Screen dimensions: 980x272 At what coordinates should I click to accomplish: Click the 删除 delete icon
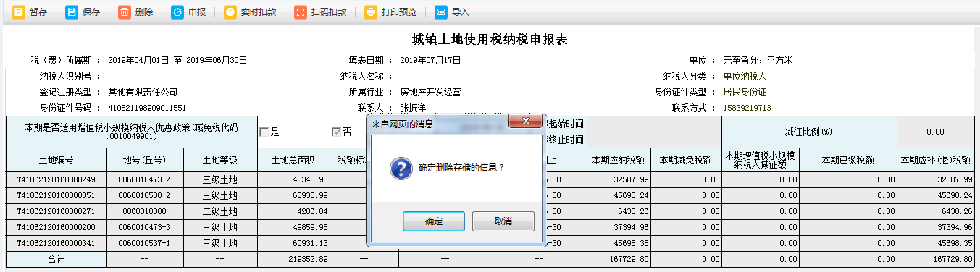pyautogui.click(x=125, y=12)
